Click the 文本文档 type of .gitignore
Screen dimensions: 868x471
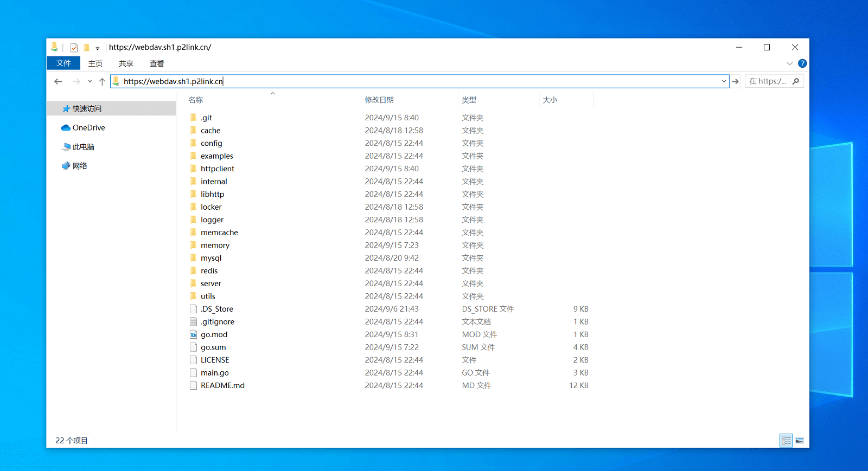(x=476, y=321)
